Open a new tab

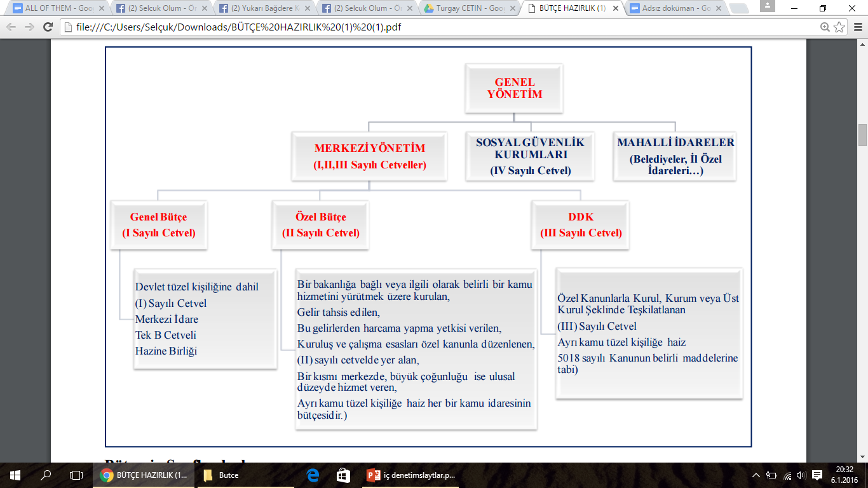738,9
